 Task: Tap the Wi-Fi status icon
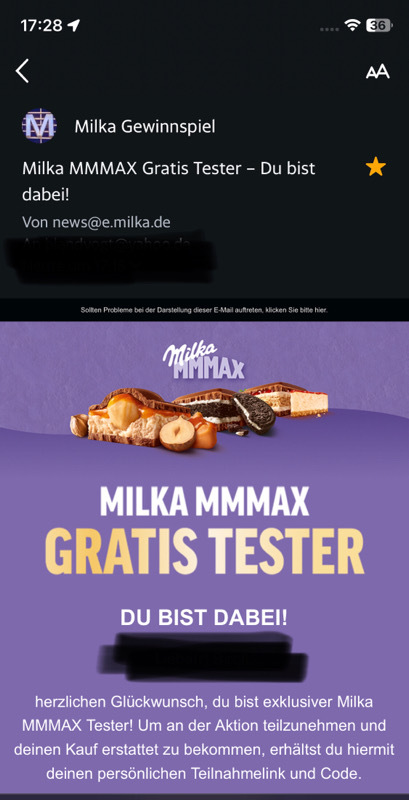pyautogui.click(x=352, y=26)
